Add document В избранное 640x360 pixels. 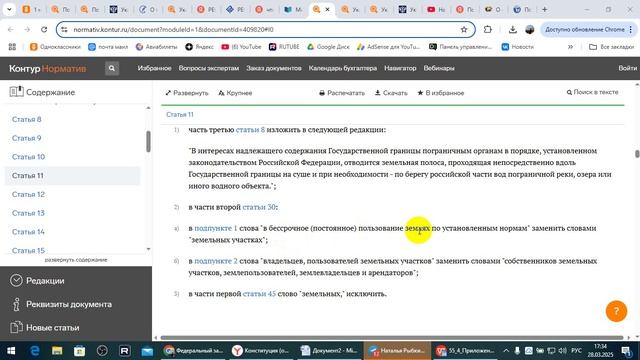tap(440, 93)
